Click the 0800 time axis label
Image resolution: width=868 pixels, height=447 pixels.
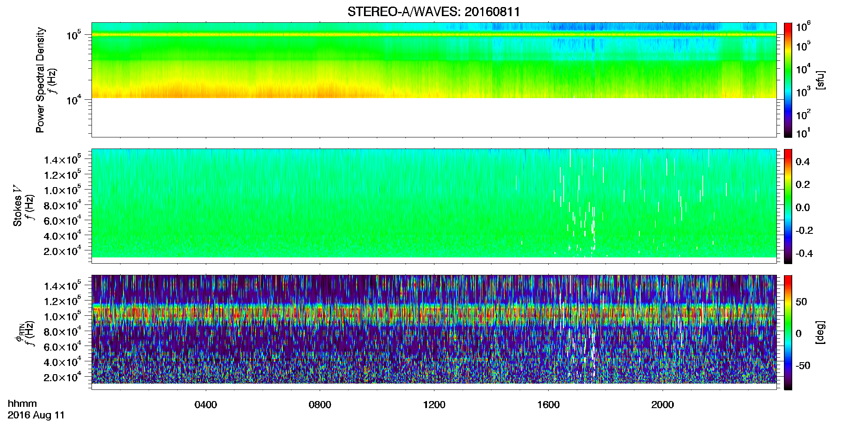click(x=320, y=405)
